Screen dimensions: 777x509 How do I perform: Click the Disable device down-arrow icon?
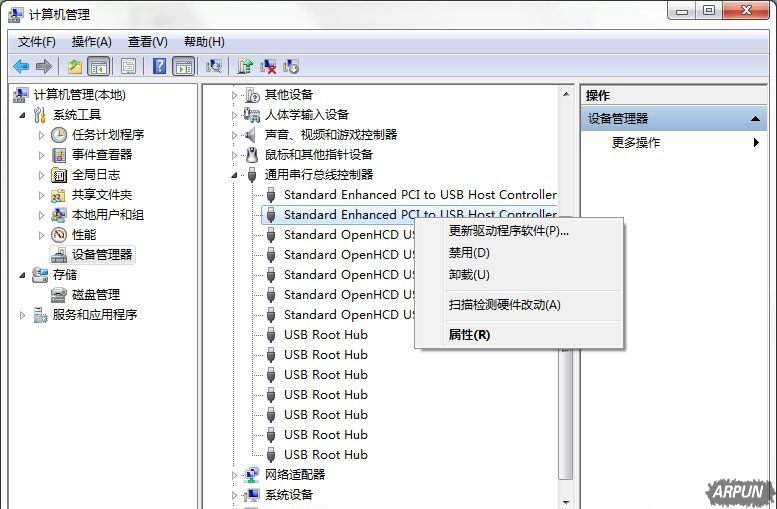(x=291, y=66)
